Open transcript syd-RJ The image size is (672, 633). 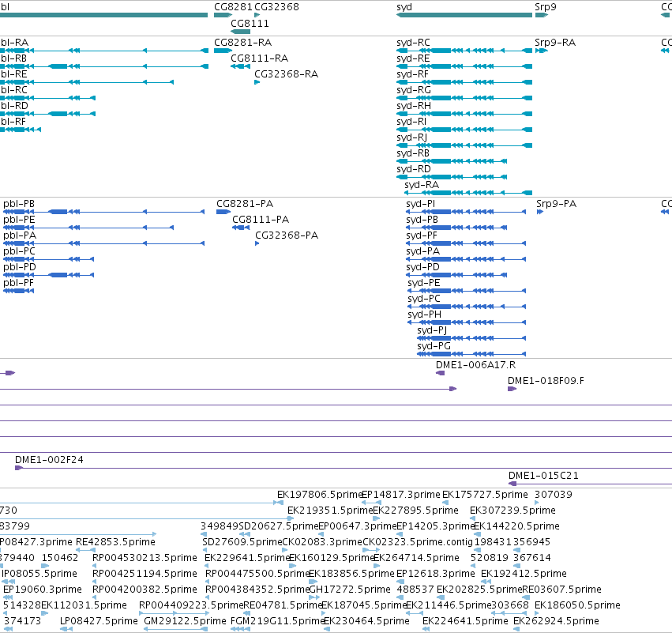[412, 138]
